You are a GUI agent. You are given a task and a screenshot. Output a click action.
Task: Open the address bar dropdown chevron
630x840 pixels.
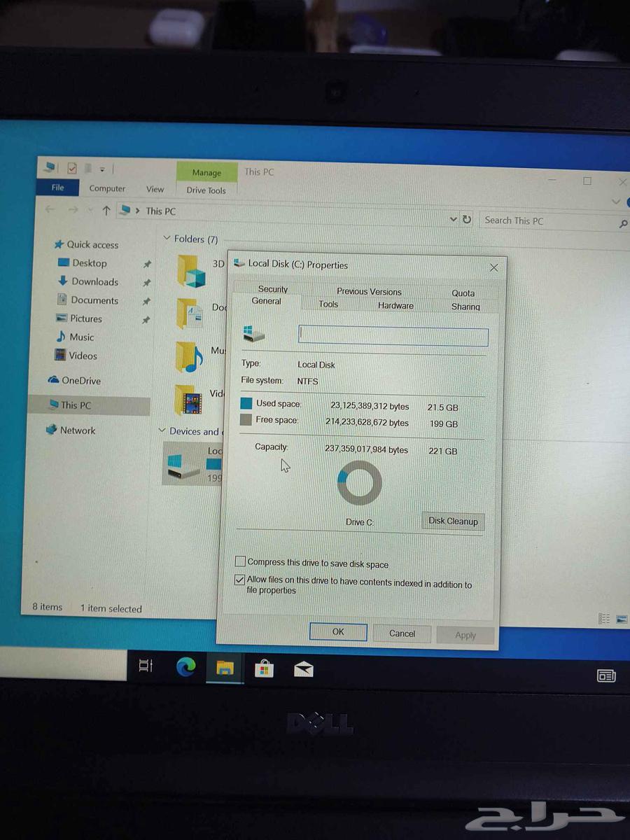pos(453,218)
